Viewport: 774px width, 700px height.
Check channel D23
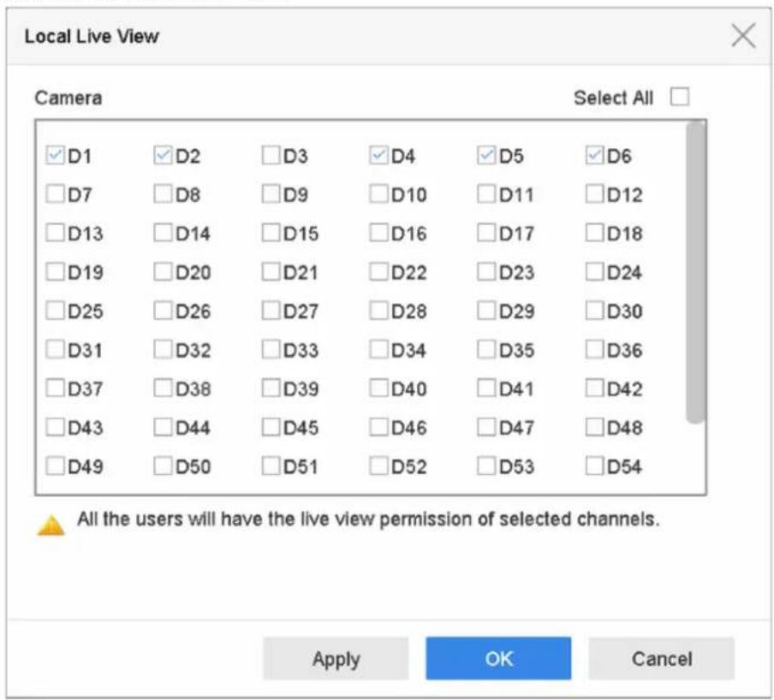(486, 271)
